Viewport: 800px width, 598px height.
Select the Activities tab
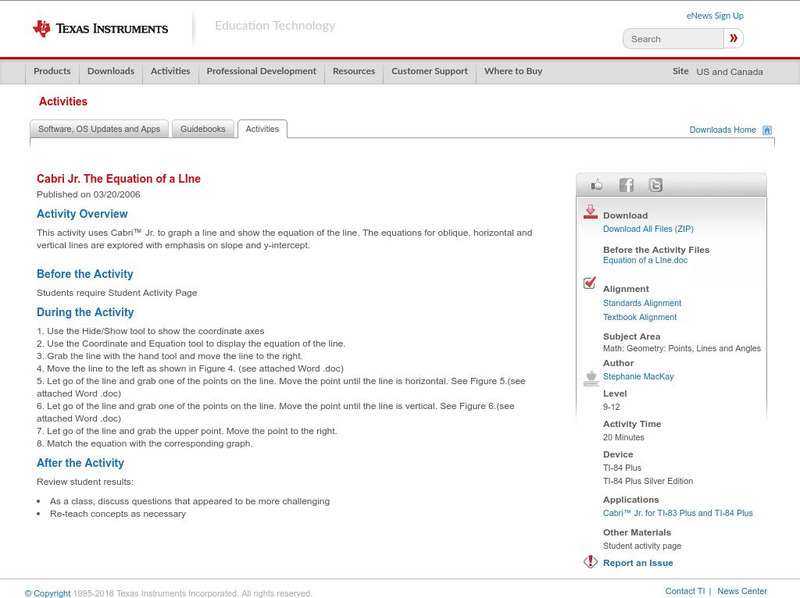click(x=262, y=129)
